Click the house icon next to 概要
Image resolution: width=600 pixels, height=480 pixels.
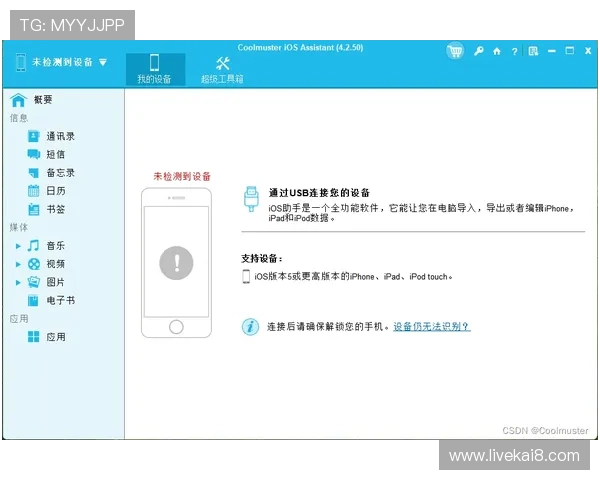[18, 100]
